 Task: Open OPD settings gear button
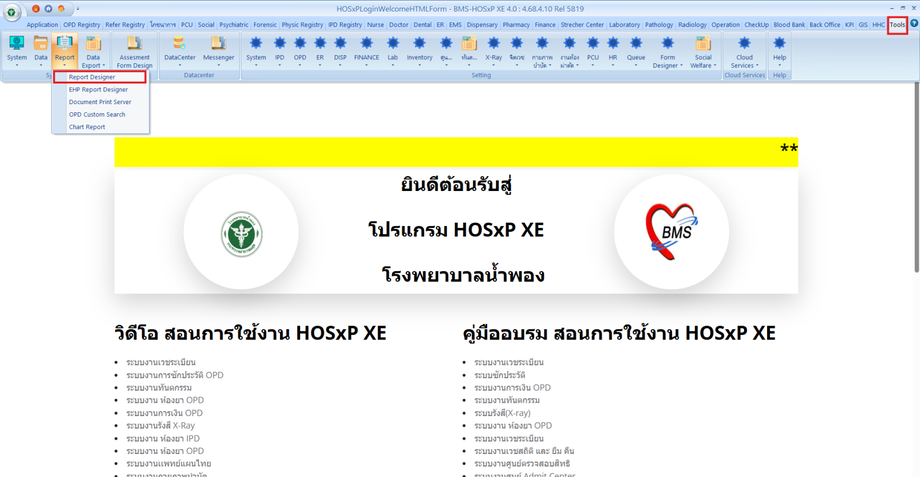pyautogui.click(x=300, y=50)
